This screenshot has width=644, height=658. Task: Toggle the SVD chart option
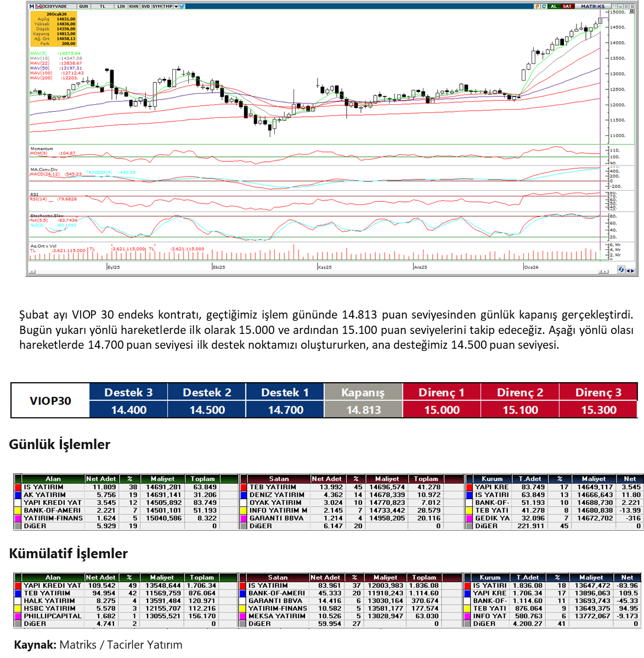point(145,7)
